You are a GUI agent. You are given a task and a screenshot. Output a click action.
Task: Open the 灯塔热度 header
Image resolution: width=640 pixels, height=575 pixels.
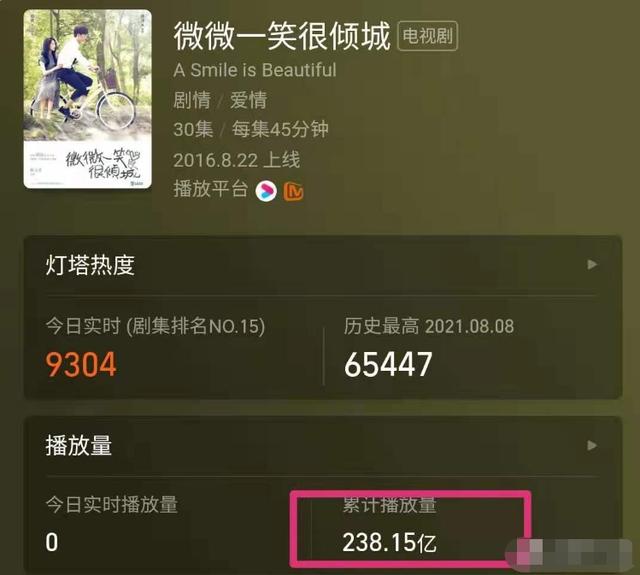click(90, 265)
